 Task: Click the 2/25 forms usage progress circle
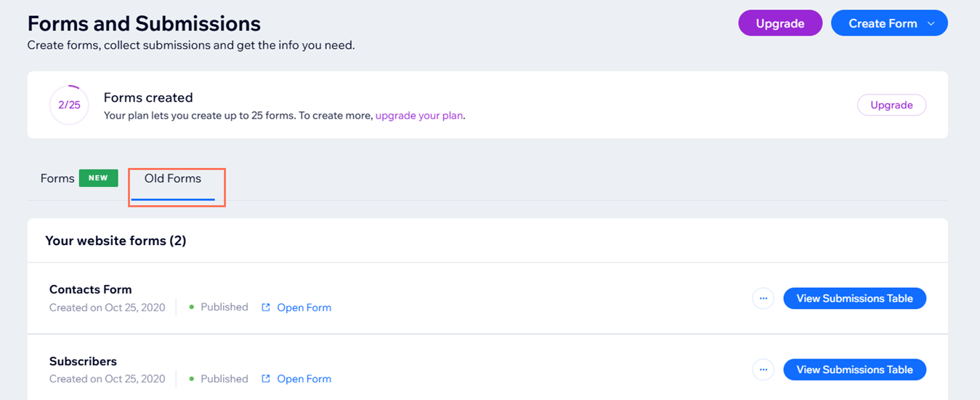coord(69,105)
